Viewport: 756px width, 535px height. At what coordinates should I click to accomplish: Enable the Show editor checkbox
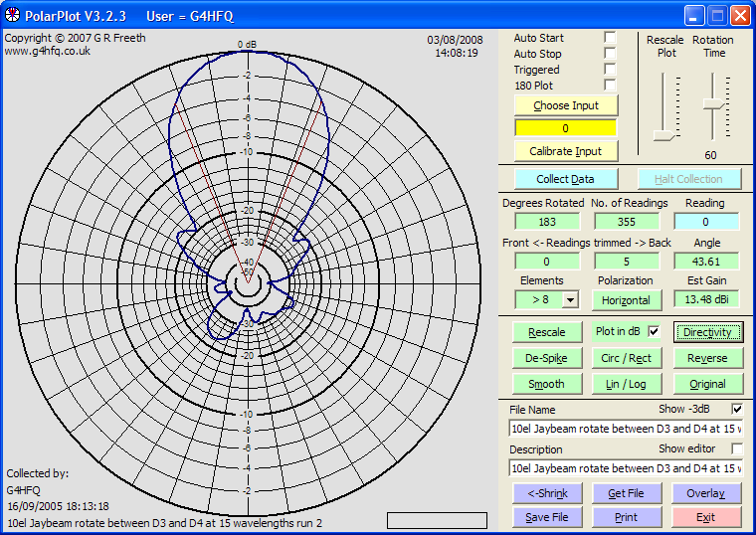[737, 448]
